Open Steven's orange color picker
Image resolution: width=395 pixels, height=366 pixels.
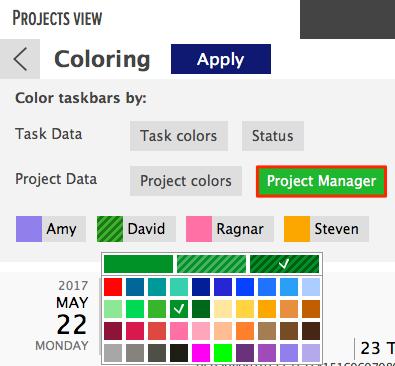point(297,229)
